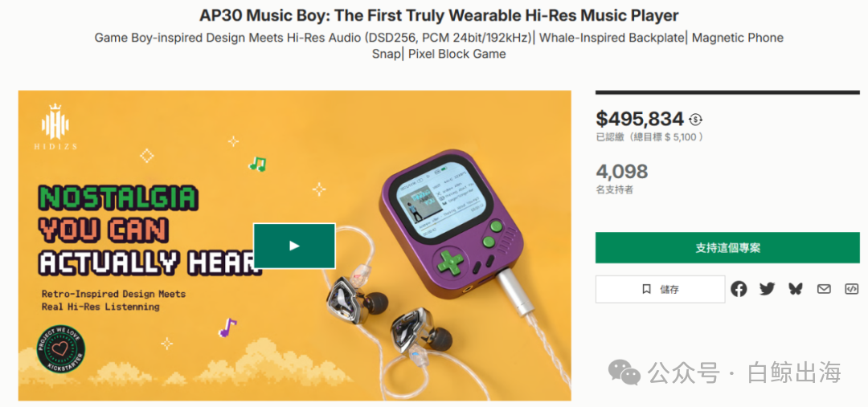The width and height of the screenshot is (868, 407).
Task: Share the project on Facebook
Action: pyautogui.click(x=739, y=289)
